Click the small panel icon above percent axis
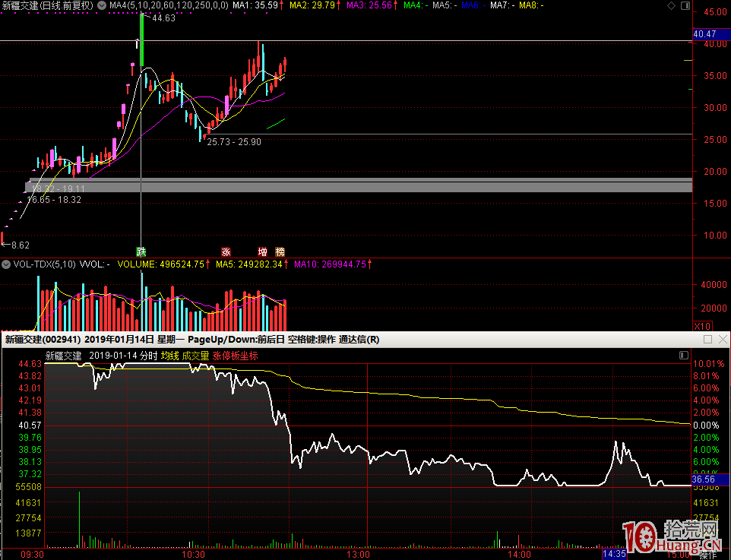Screen dimensions: 731x560 (682, 356)
